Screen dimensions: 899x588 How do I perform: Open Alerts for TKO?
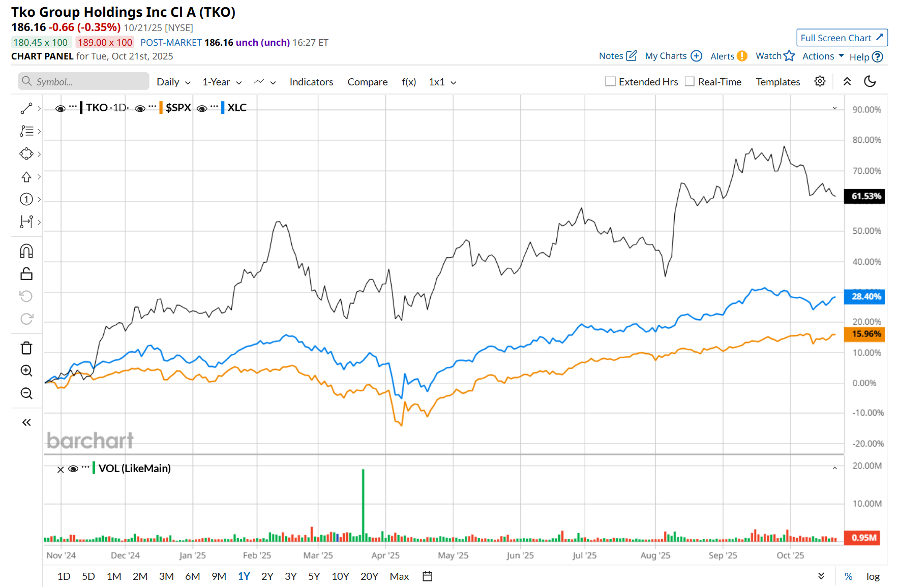[729, 56]
